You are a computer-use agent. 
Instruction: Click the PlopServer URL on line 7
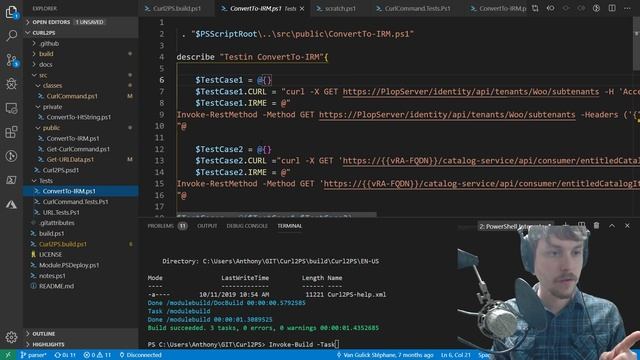point(471,92)
